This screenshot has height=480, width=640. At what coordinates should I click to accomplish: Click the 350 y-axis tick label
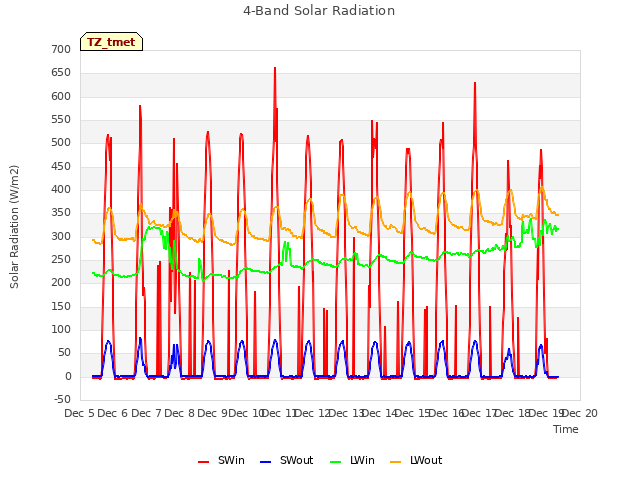pyautogui.click(x=61, y=213)
